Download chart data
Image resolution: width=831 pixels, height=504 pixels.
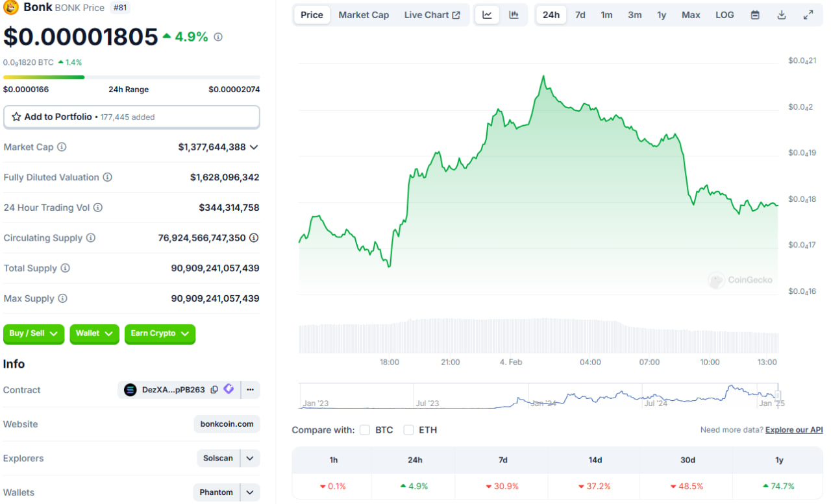tap(782, 15)
